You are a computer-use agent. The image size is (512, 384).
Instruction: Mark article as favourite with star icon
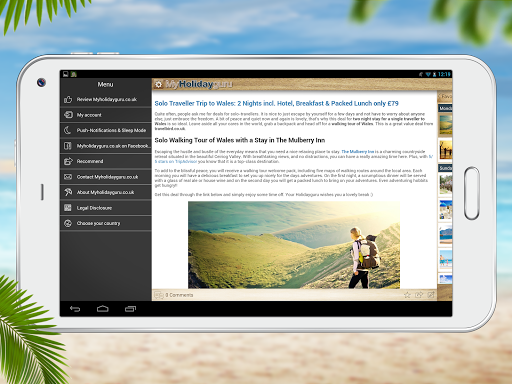point(407,295)
